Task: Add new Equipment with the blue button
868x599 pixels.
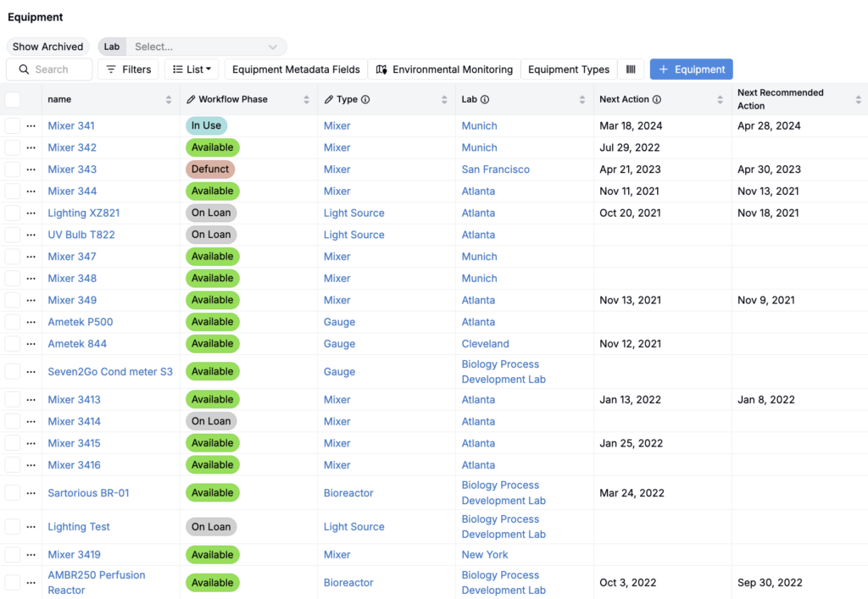Action: (691, 69)
